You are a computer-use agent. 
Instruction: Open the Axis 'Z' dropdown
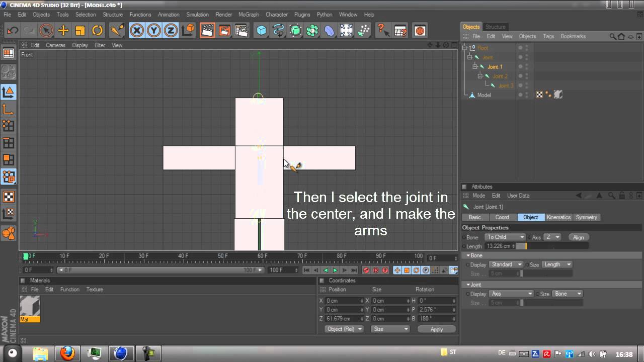pyautogui.click(x=552, y=237)
